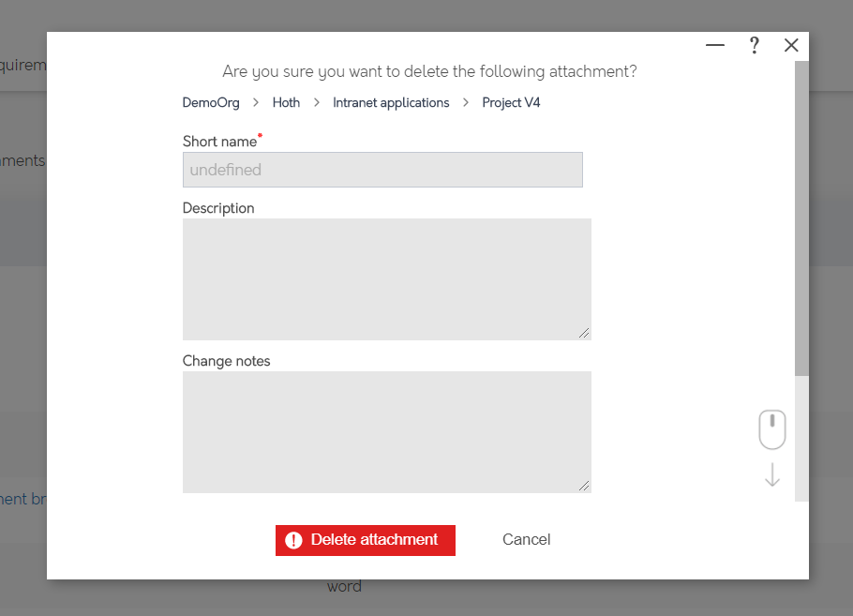The height and width of the screenshot is (616, 853).
Task: Cancel the attachment deletion
Action: pyautogui.click(x=526, y=539)
